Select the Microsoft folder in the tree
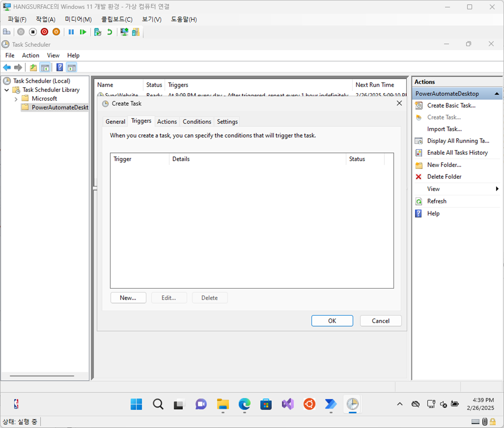Viewport: 504px width, 428px height. [x=45, y=99]
